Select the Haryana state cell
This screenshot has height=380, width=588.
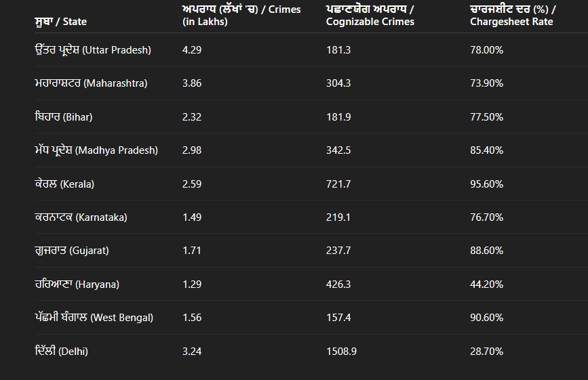tap(77, 284)
